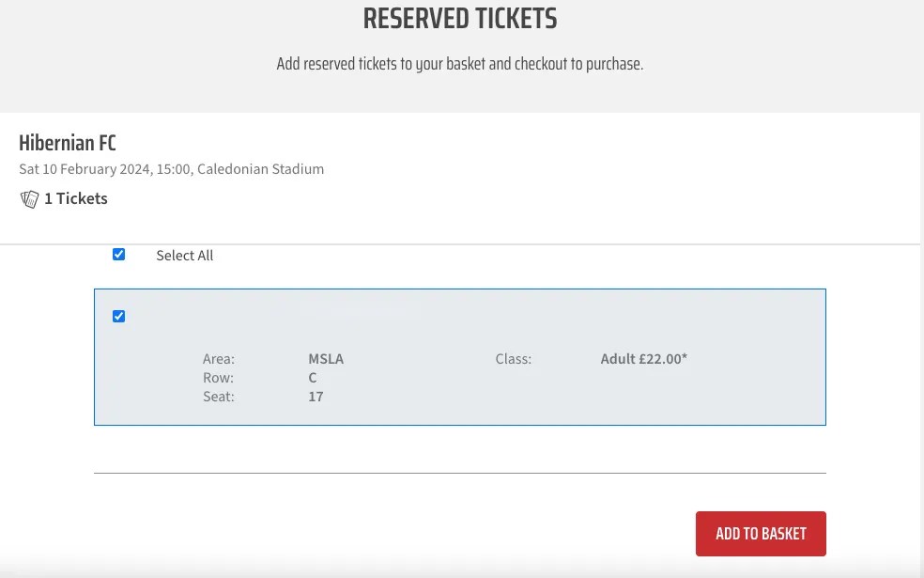This screenshot has height=578, width=924.
Task: Click the Row label inside the ticket card
Action: [217, 378]
